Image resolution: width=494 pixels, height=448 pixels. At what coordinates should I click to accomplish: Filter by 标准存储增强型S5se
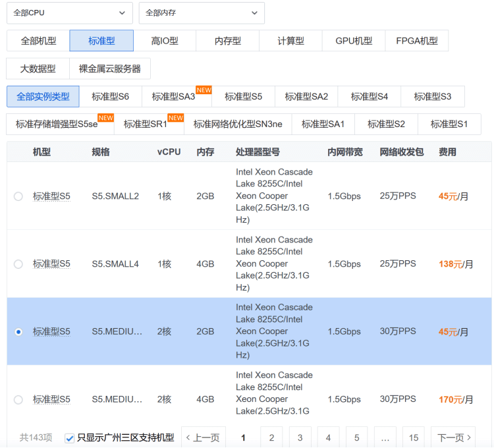pyautogui.click(x=60, y=124)
